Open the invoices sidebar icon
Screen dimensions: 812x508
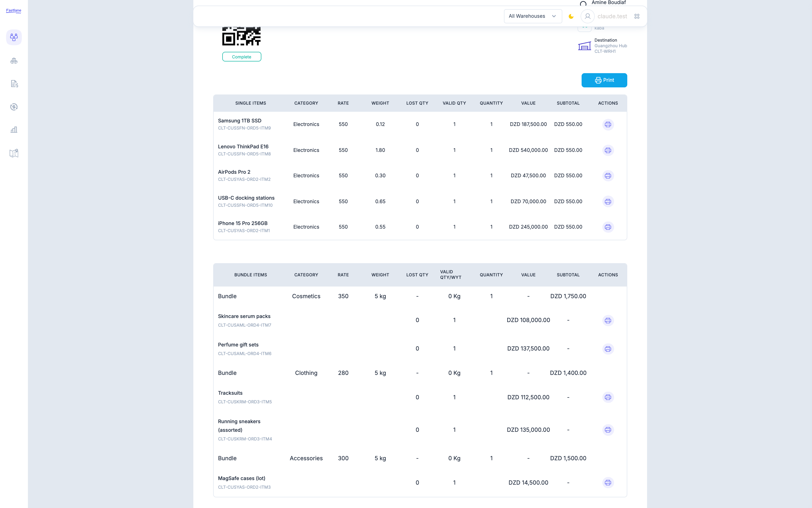click(x=14, y=84)
